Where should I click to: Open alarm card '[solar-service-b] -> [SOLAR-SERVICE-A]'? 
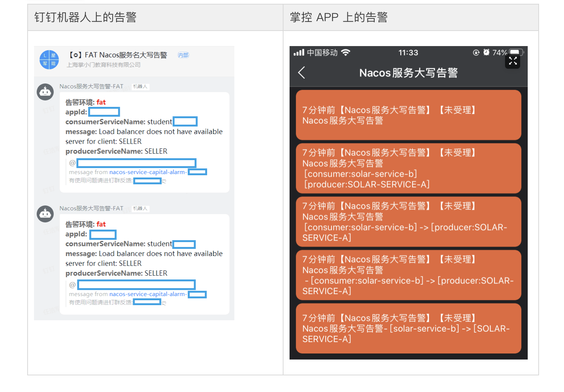click(408, 328)
